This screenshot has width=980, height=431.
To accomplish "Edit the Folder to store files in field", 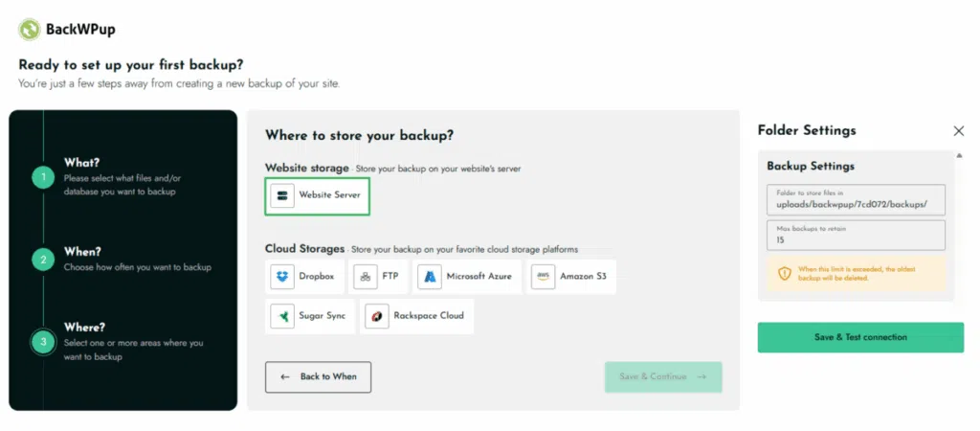I will (x=857, y=199).
